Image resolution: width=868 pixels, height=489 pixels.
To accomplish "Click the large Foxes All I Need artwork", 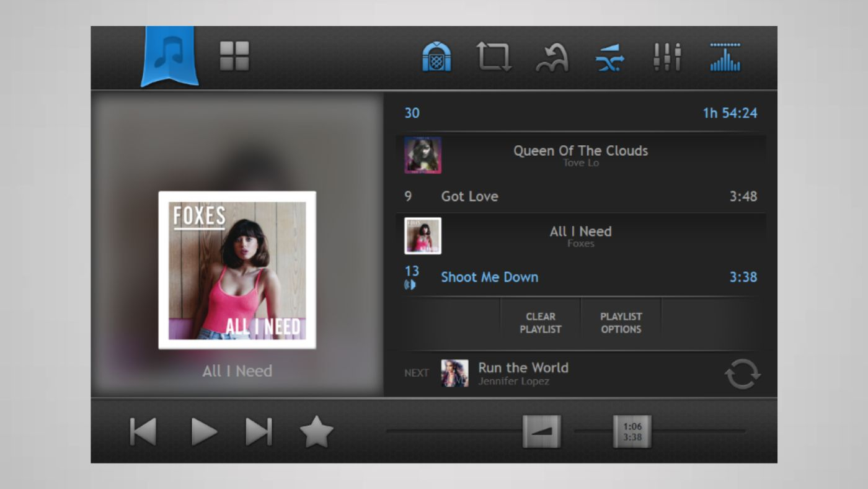I will click(x=237, y=270).
